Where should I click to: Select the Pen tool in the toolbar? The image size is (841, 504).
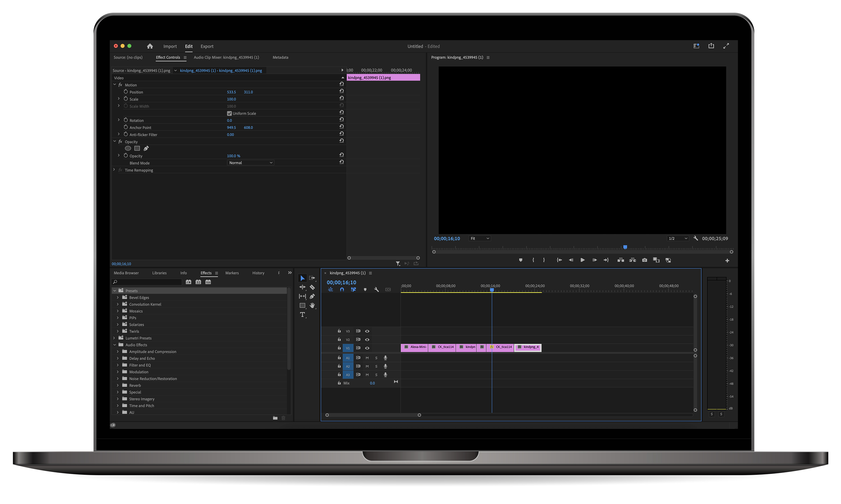point(312,297)
